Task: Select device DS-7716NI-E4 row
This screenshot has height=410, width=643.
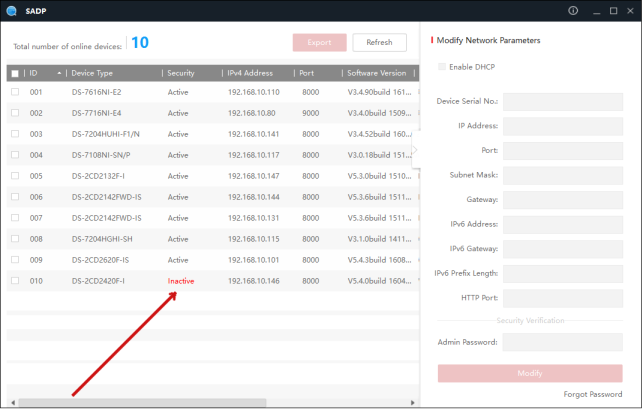Action: 212,113
